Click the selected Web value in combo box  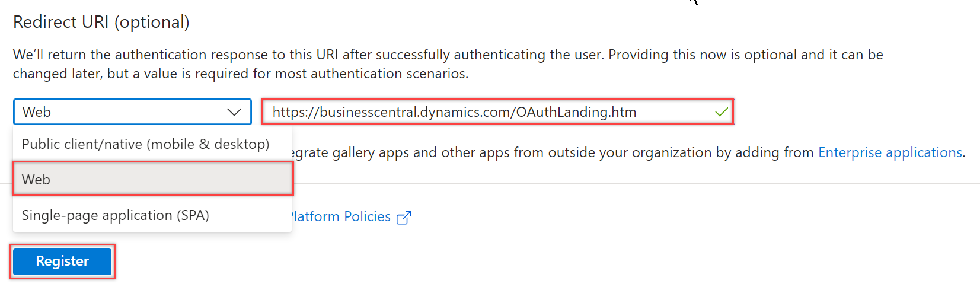[37, 112]
